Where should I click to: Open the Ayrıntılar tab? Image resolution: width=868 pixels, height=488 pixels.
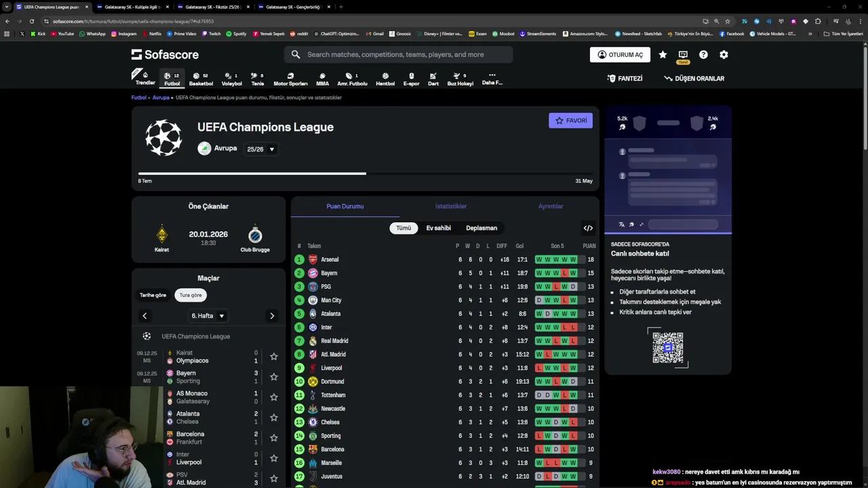pyautogui.click(x=551, y=207)
